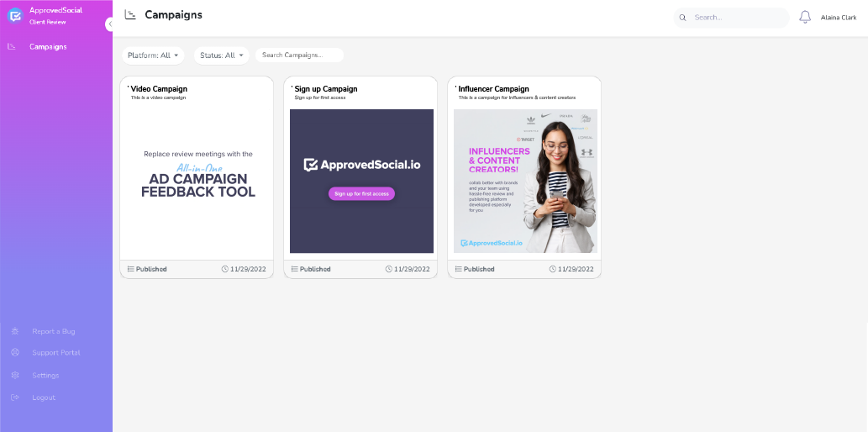Click the magnifier icon in top search

(x=683, y=18)
